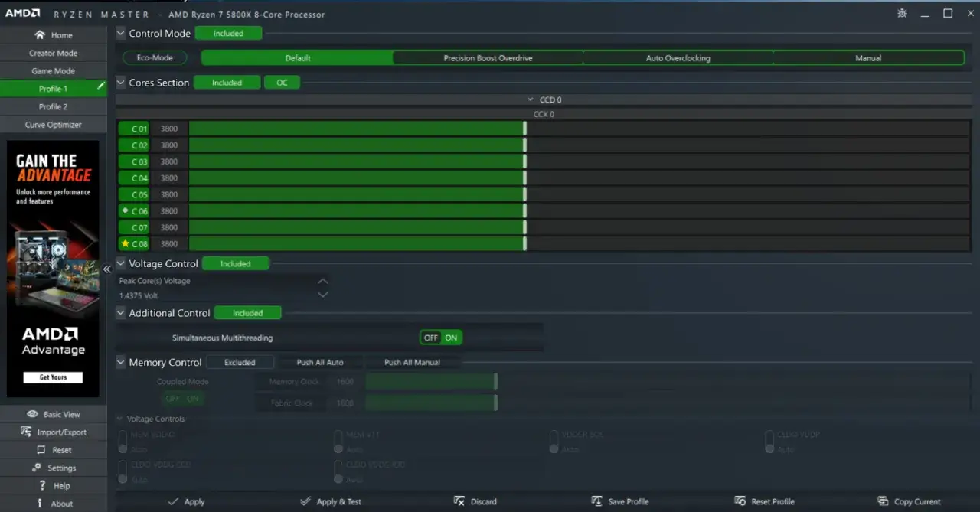Click the Apply & Test button

(x=331, y=501)
